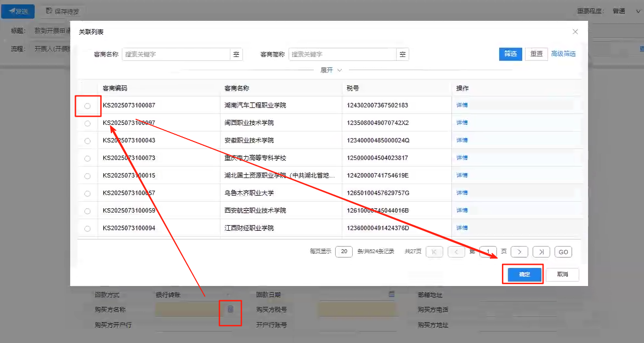Select radio for 重庆电力高等专科学校
Image resolution: width=644 pixels, height=343 pixels.
(88, 158)
